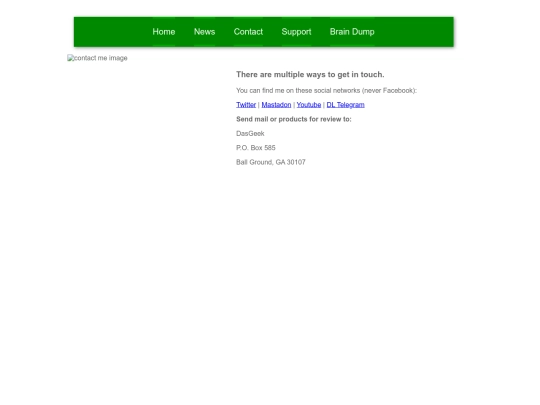
Task: Follow the Mastadon link
Action: tap(276, 105)
